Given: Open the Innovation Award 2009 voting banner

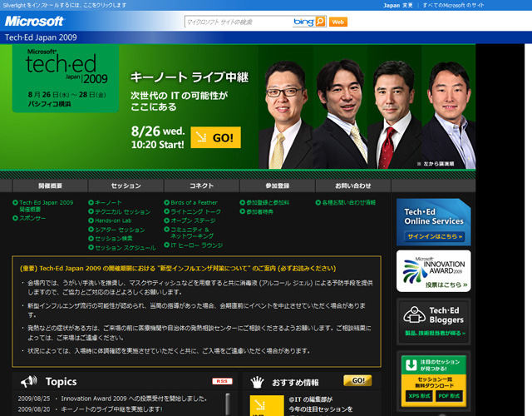Looking at the screenshot, I should [x=434, y=271].
